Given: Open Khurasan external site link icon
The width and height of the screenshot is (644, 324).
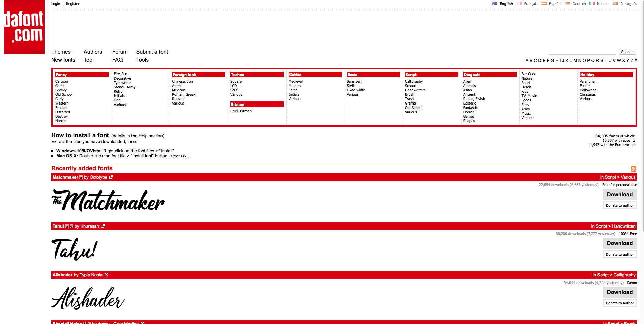Looking at the screenshot, I should 103,226.
